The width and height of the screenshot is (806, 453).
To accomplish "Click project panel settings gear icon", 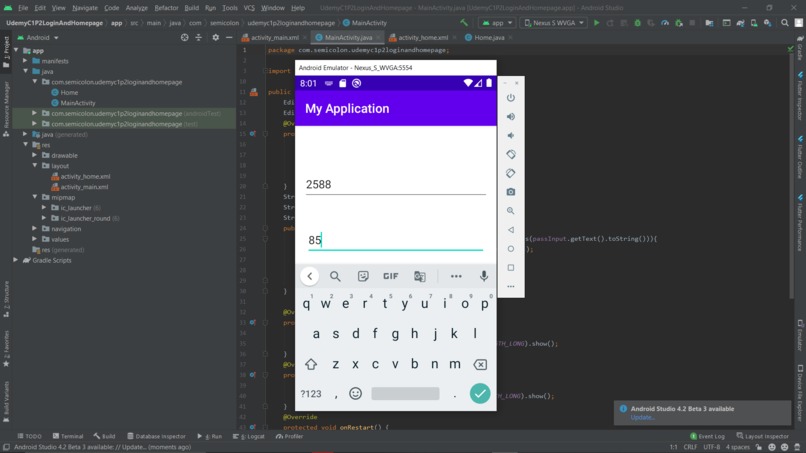I will (x=215, y=38).
